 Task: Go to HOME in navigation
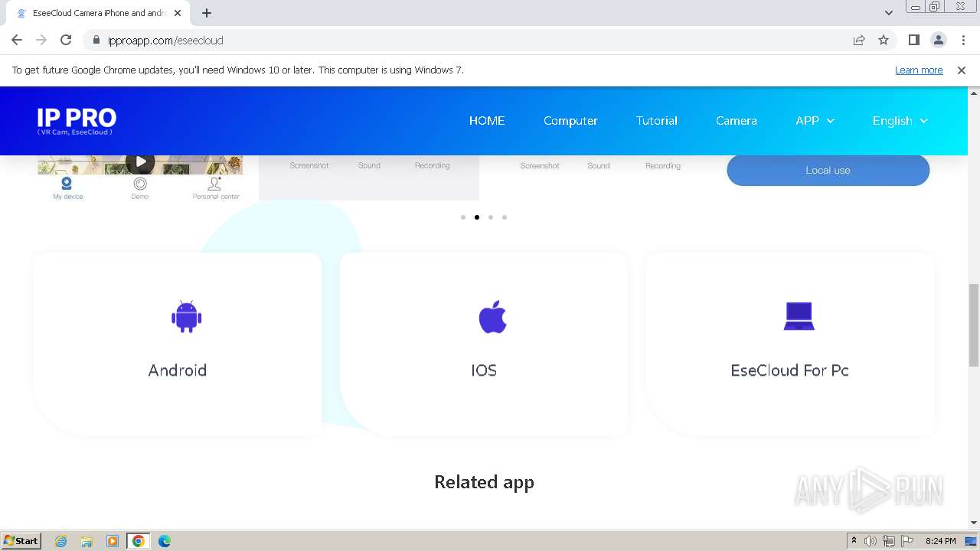(487, 121)
